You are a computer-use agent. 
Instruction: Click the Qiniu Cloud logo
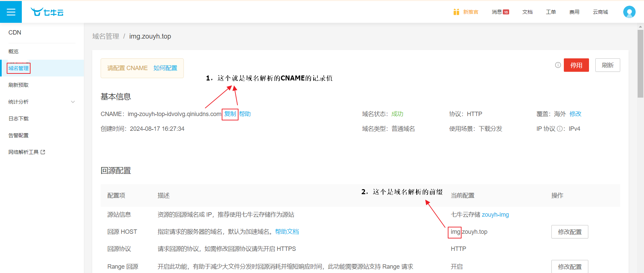pyautogui.click(x=47, y=12)
